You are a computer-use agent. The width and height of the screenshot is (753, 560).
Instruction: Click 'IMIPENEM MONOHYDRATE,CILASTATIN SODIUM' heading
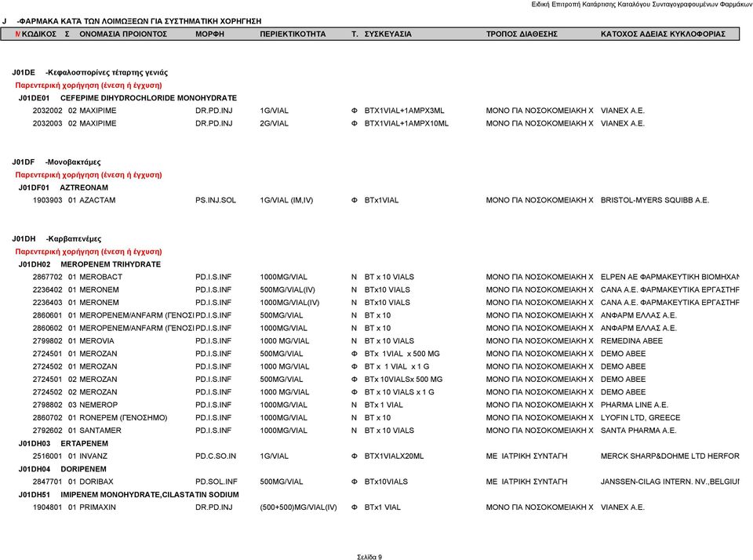point(149,494)
